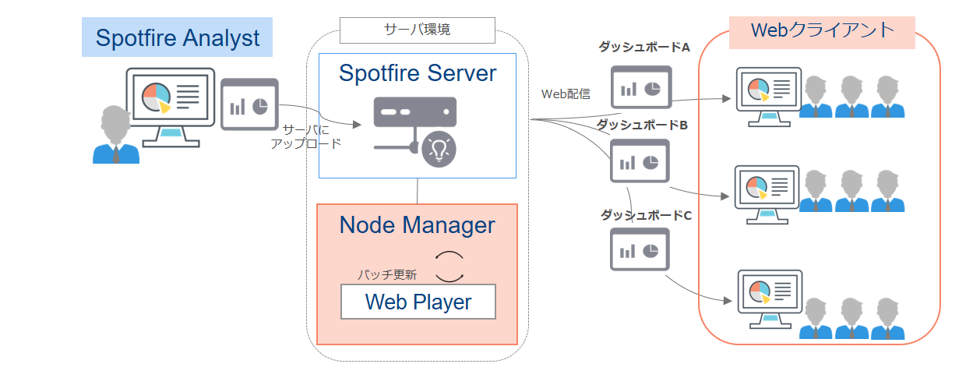Click the Spotfire Analyst title label
Screen dimensions: 980x385
tap(178, 38)
